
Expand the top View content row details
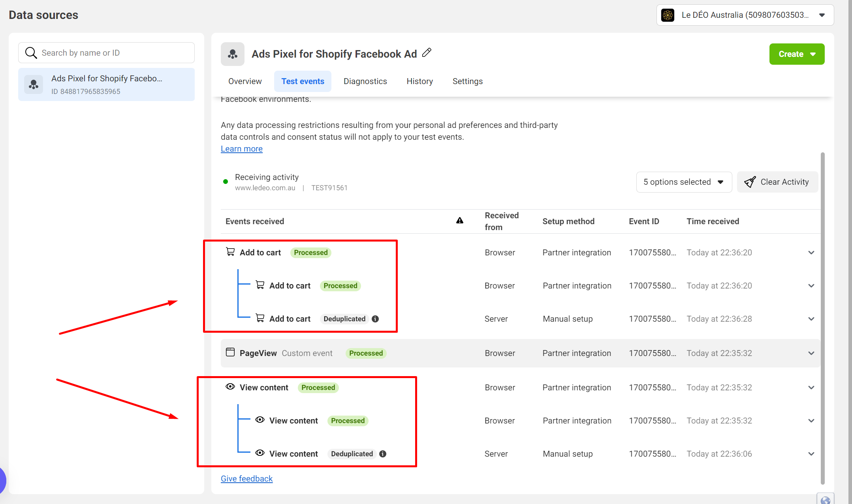pos(811,388)
